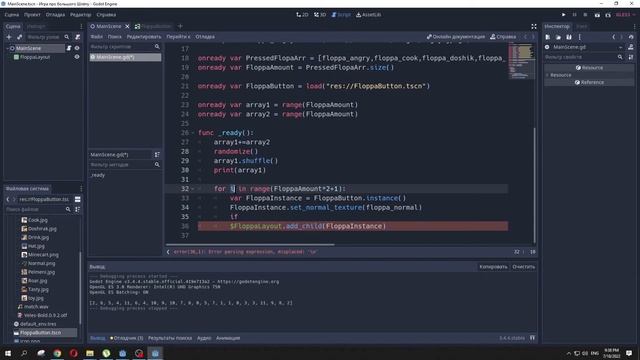Toggle distraction-free mode icon
The height and width of the screenshot is (360, 640).
(533, 26)
